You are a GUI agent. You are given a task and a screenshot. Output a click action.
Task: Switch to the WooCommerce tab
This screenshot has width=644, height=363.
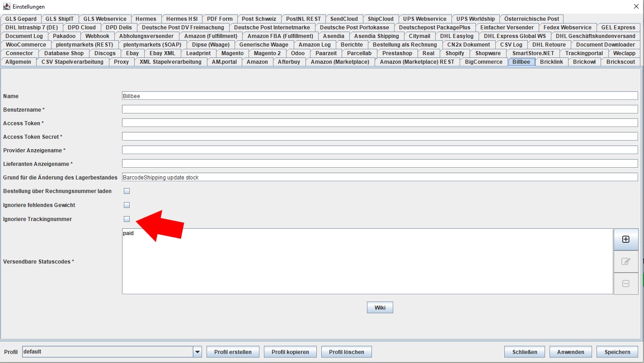(x=26, y=45)
